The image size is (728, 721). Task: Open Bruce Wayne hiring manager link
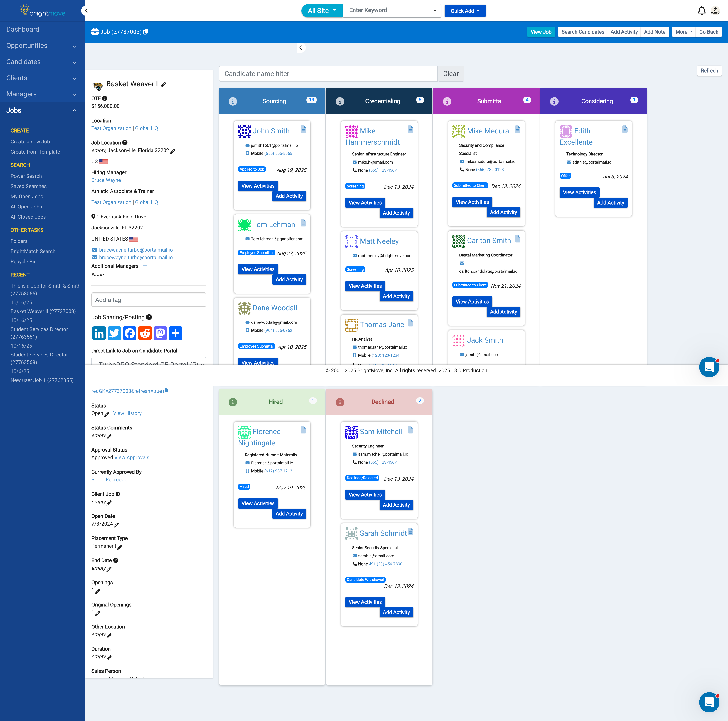tap(106, 180)
